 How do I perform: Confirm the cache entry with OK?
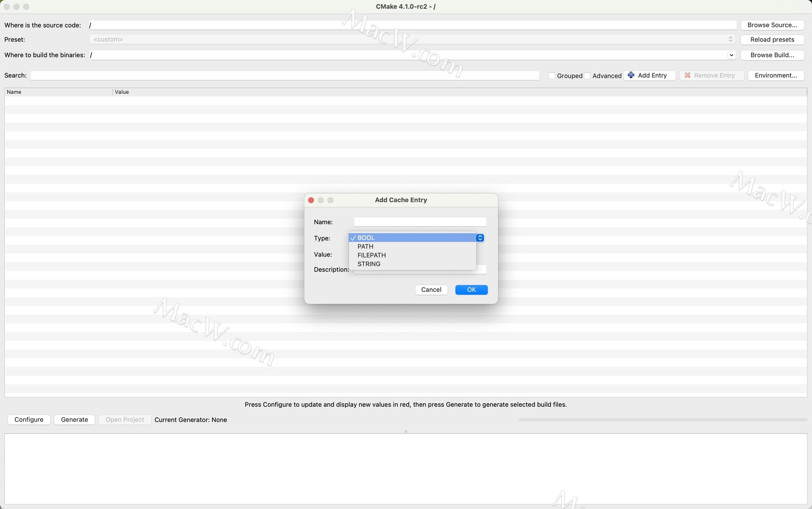pyautogui.click(x=471, y=289)
